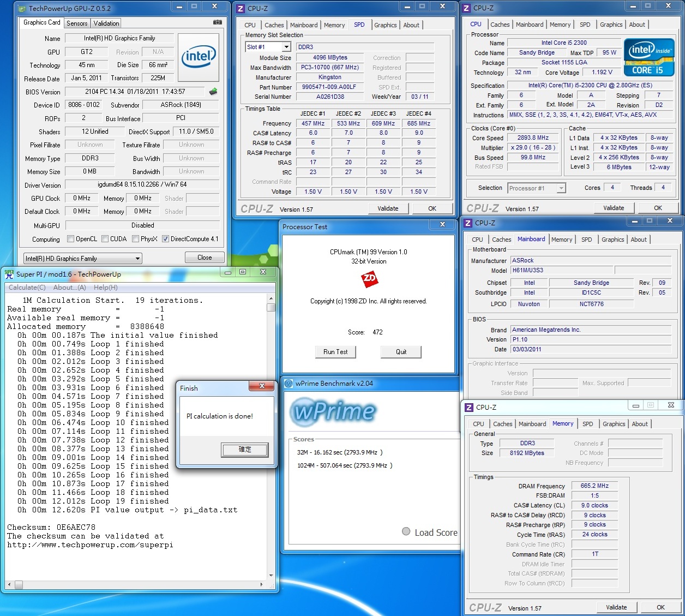Open the Slot #1 memory slot dropdown
Screen dimensions: 685x616
pyautogui.click(x=286, y=47)
